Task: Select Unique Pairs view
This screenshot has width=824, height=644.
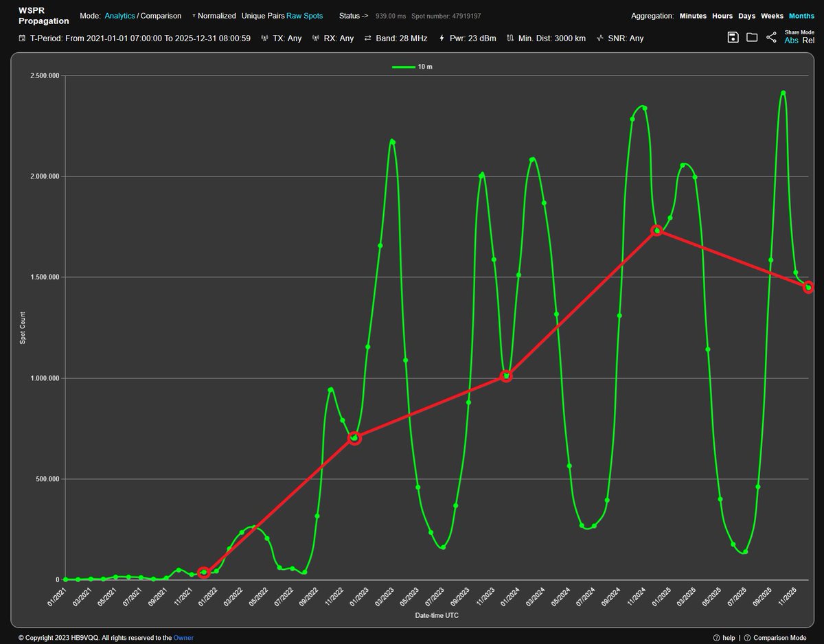Action: coord(262,15)
